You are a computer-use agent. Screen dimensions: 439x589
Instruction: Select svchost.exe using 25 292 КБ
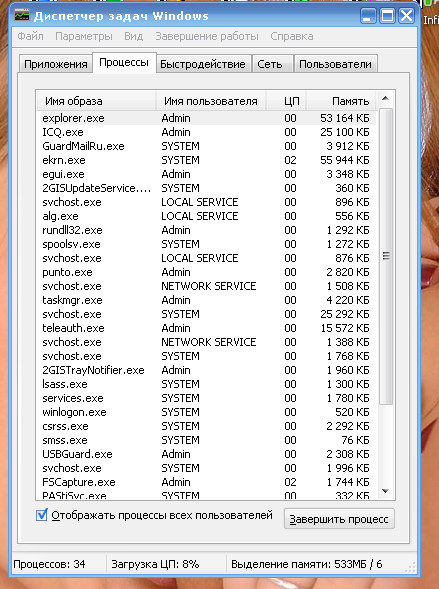tap(206, 314)
